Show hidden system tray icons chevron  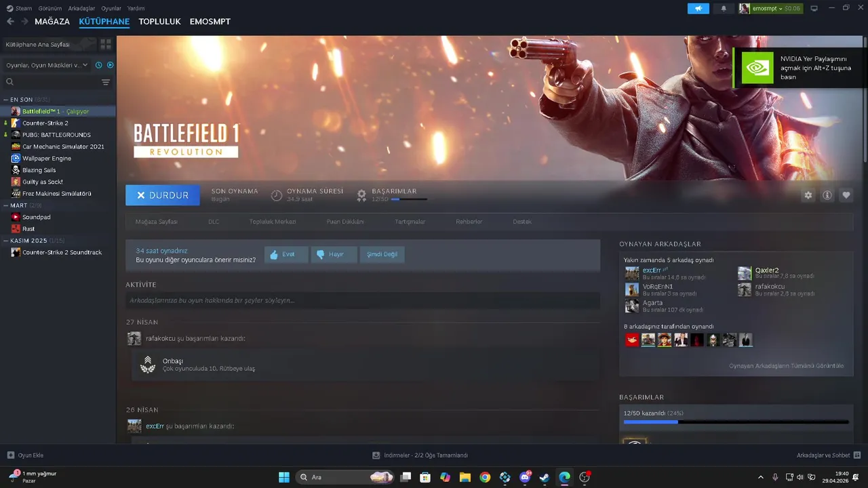click(760, 477)
